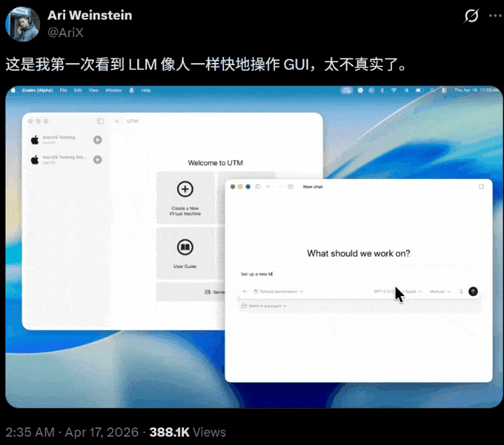Toggle the Codex sidebar icon
The height and width of the screenshot is (445, 504).
click(x=258, y=187)
